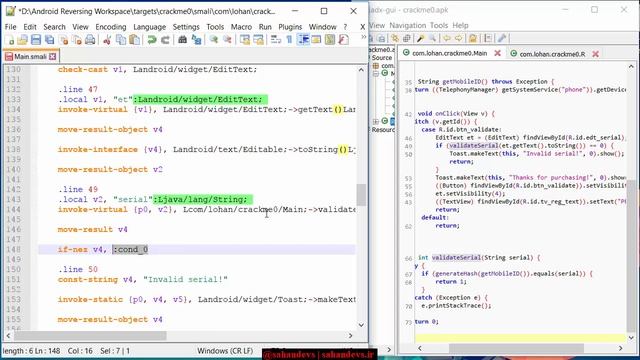The height and width of the screenshot is (360, 640).
Task: Click the Zoom Out magnifier icon
Action: [227, 40]
